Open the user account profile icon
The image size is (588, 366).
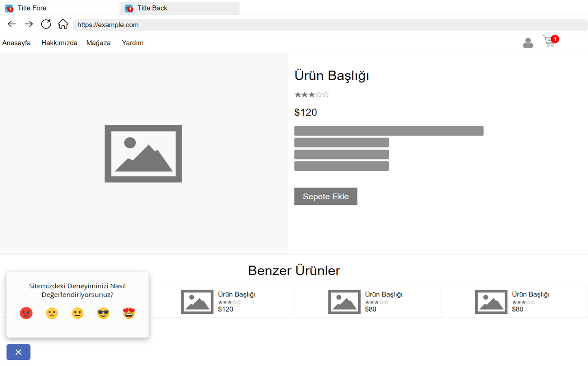coord(528,43)
